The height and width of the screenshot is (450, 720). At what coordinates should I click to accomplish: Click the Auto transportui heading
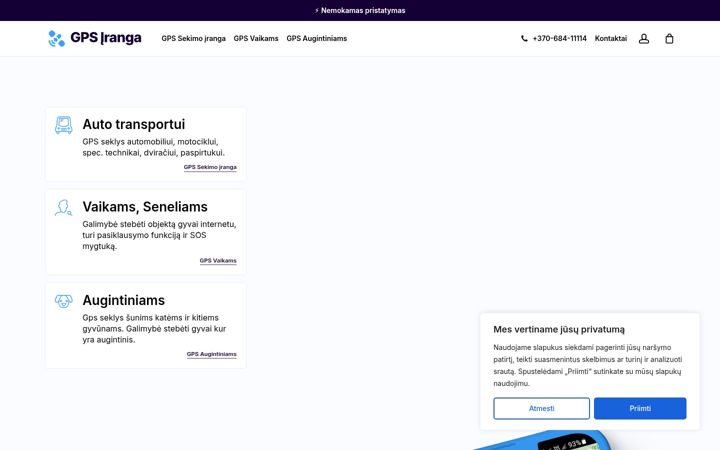(x=134, y=124)
